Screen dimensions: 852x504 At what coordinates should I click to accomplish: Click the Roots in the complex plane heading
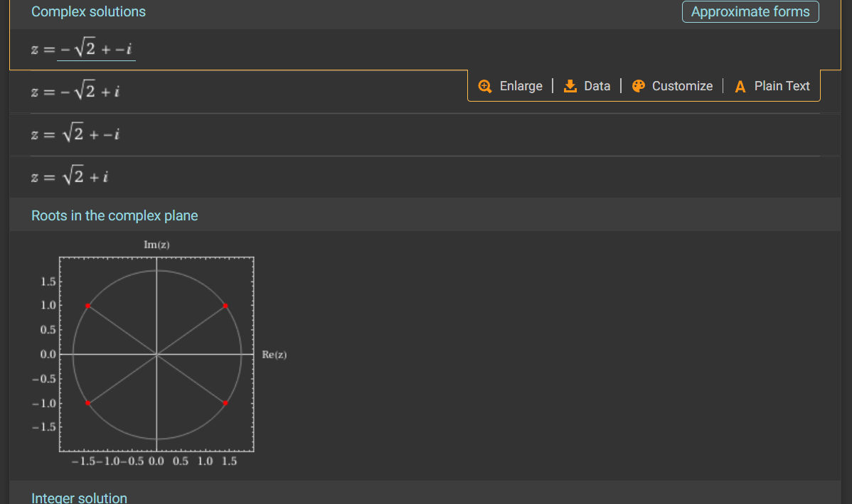pos(115,215)
